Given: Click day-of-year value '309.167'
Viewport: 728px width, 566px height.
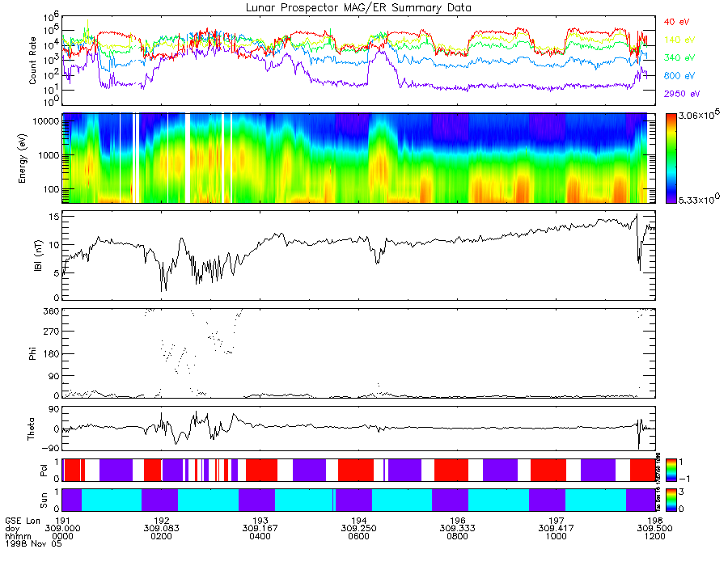Looking at the screenshot, I should tap(260, 529).
